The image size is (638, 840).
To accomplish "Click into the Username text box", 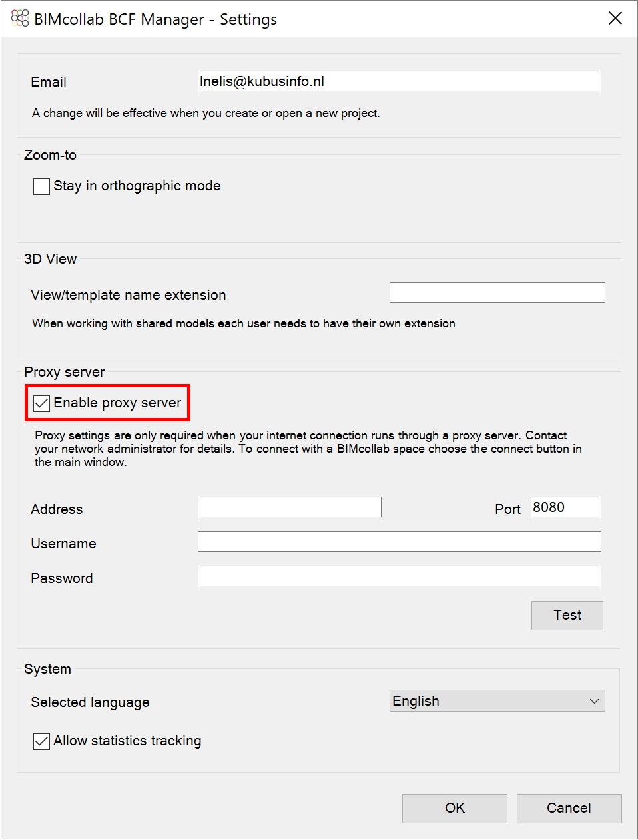I will (x=400, y=542).
